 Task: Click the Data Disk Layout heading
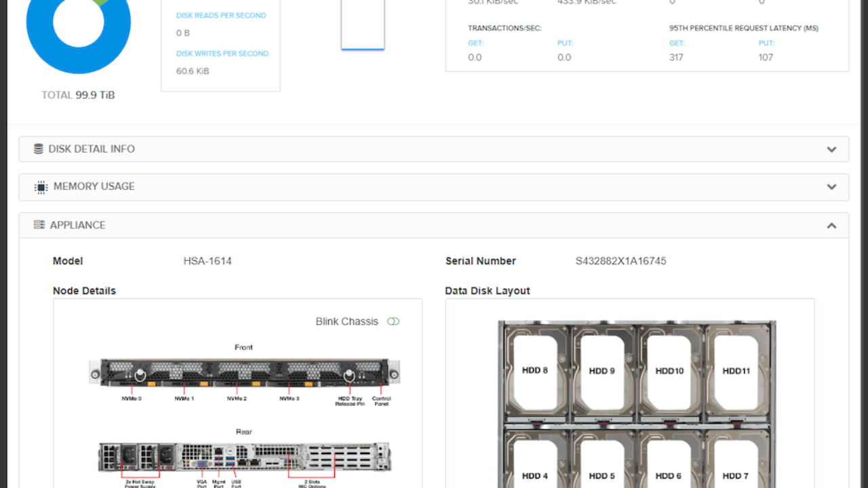pyautogui.click(x=488, y=291)
